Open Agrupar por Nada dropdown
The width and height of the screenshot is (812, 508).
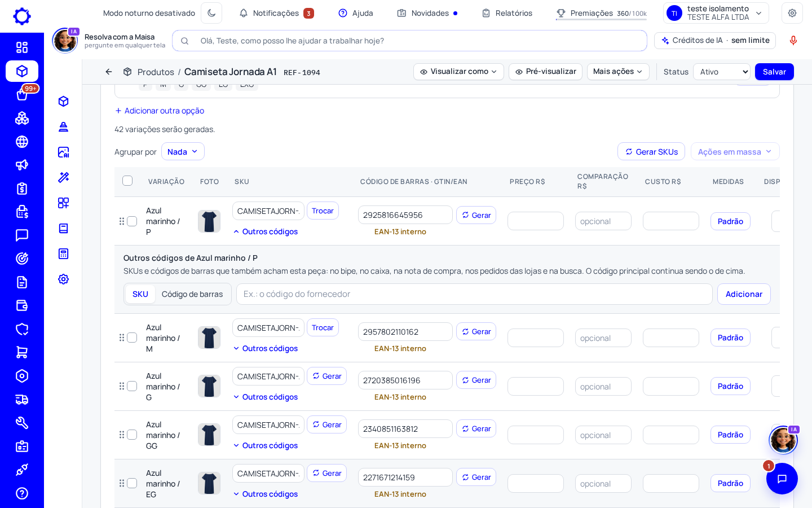(183, 151)
